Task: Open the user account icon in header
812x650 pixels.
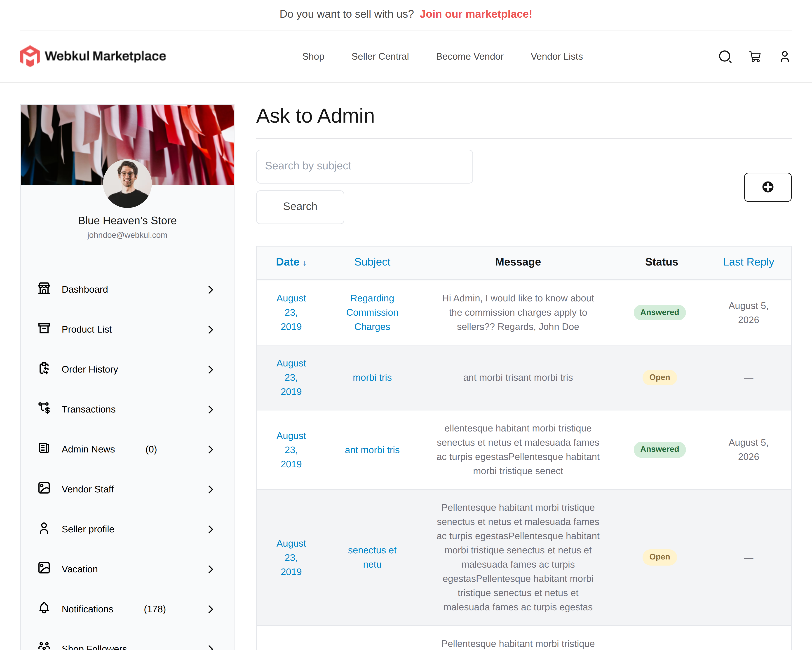Action: point(784,56)
